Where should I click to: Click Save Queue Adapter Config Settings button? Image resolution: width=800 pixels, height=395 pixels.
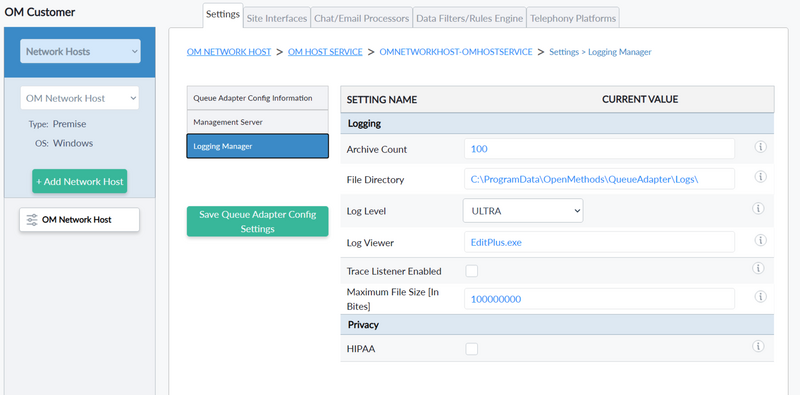pos(258,221)
